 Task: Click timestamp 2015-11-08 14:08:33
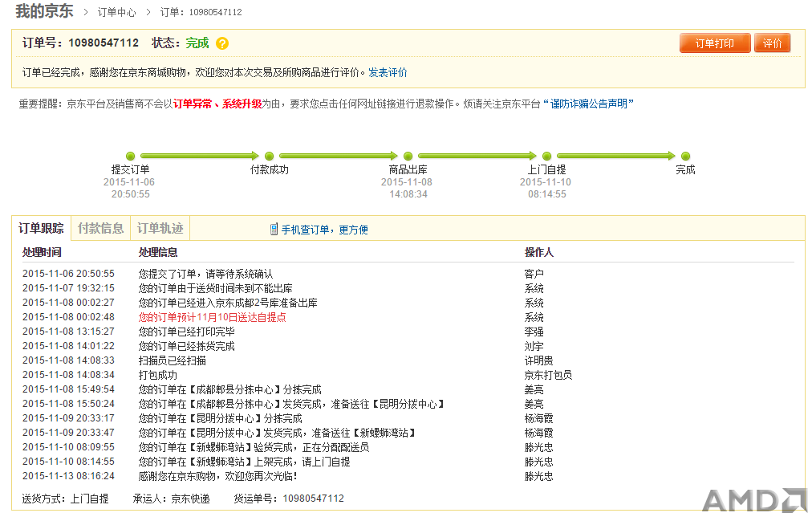pos(68,360)
